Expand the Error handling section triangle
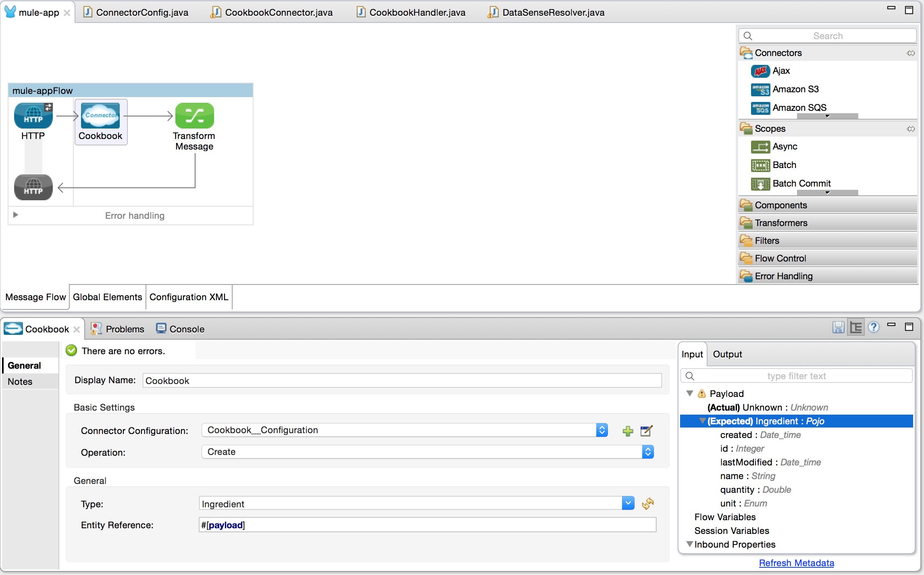Screen dimensions: 924x575 tap(15, 215)
